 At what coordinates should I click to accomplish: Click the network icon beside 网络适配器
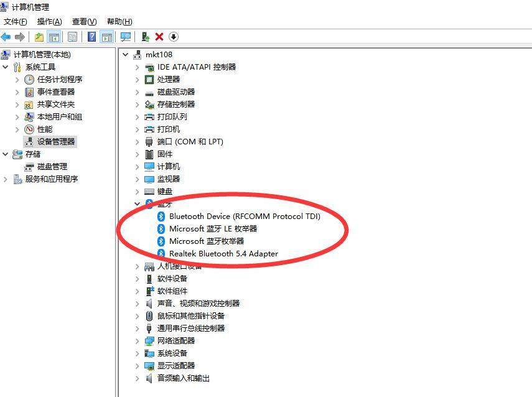click(149, 341)
